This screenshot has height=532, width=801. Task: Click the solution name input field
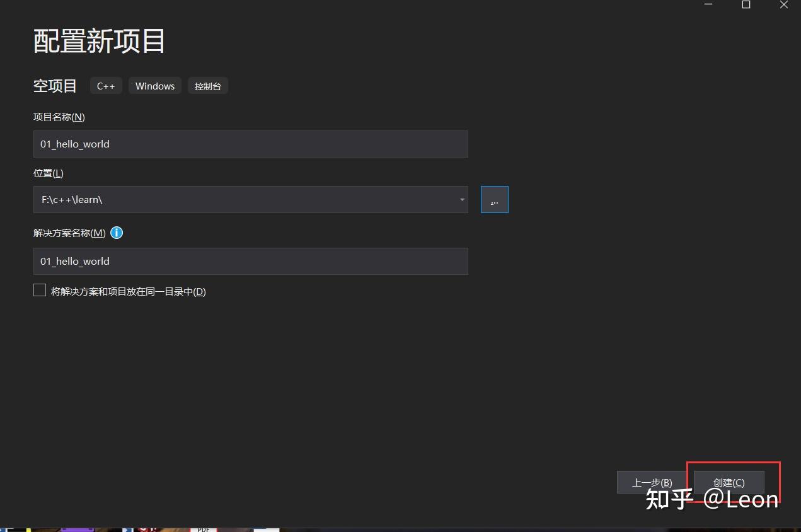(x=250, y=261)
